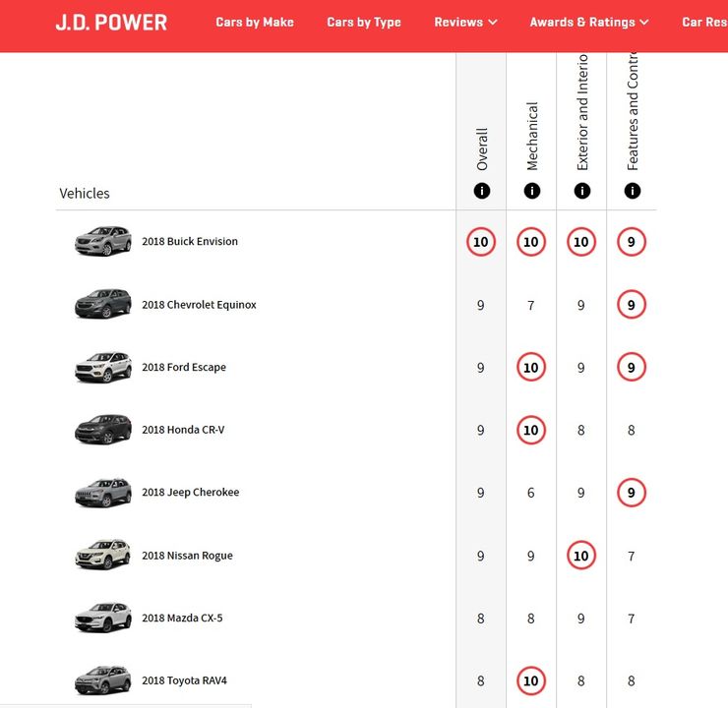This screenshot has height=708, width=728.
Task: Click the Toyota RAV4 car thumbnail
Action: [103, 680]
